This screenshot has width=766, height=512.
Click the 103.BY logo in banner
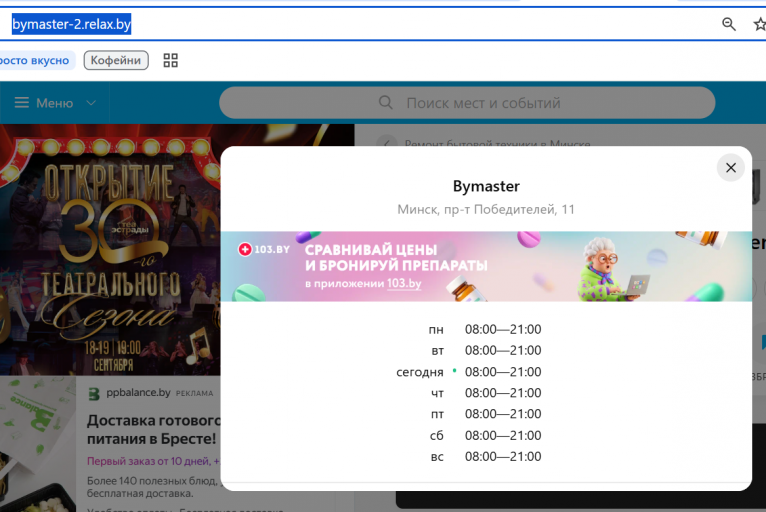(x=264, y=249)
